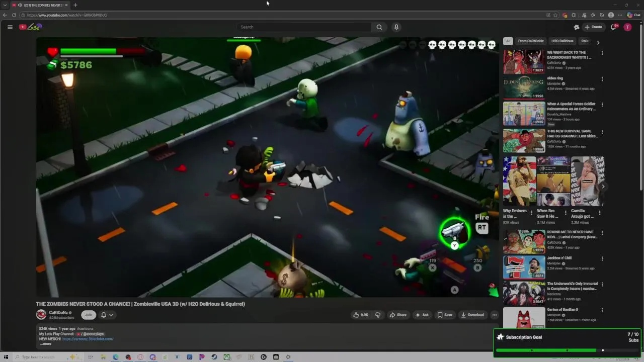Open the 'Camilla Araujo got...' short

click(587, 182)
